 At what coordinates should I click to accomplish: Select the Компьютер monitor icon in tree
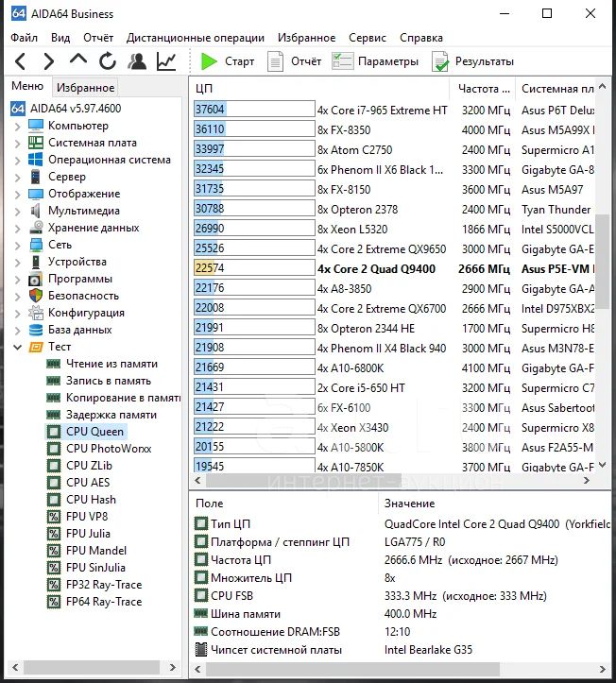tap(36, 126)
